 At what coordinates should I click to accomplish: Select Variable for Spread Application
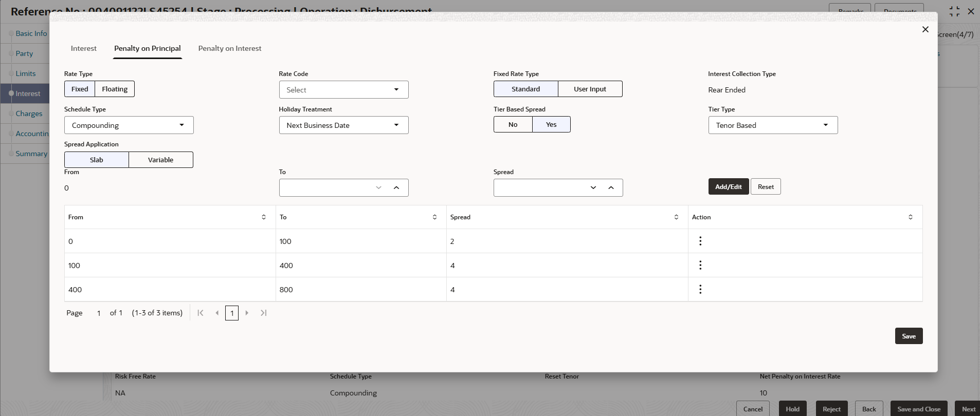tap(160, 160)
